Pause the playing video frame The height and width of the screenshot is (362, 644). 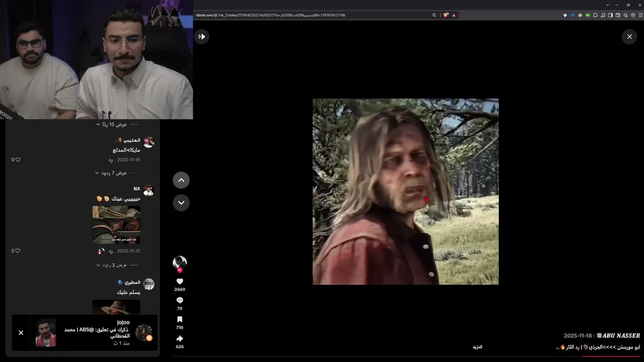coord(406,192)
